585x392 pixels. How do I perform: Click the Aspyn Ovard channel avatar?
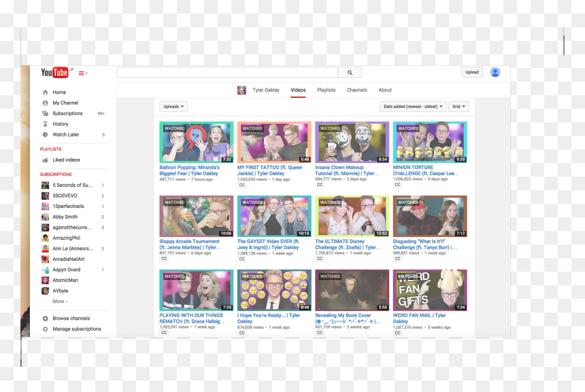(45, 270)
